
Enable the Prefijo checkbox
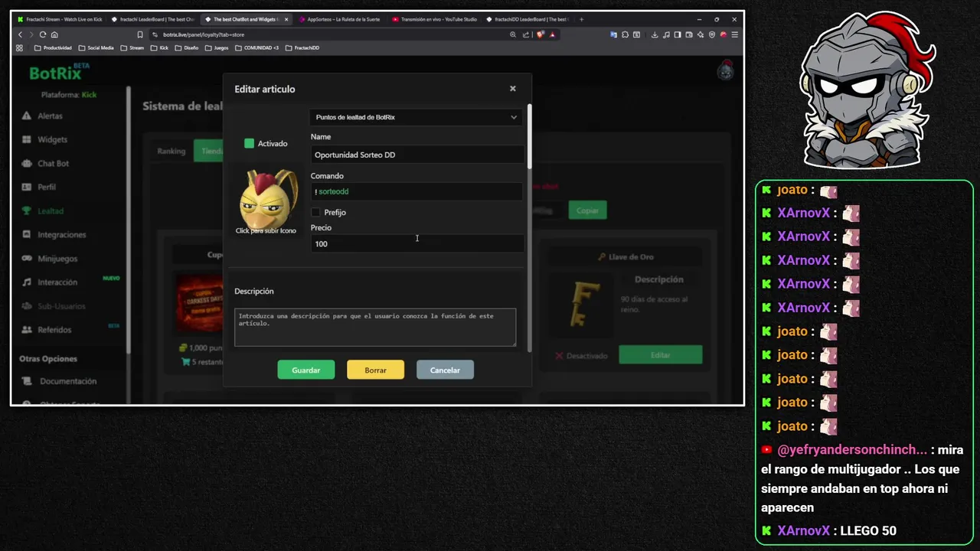pos(315,212)
